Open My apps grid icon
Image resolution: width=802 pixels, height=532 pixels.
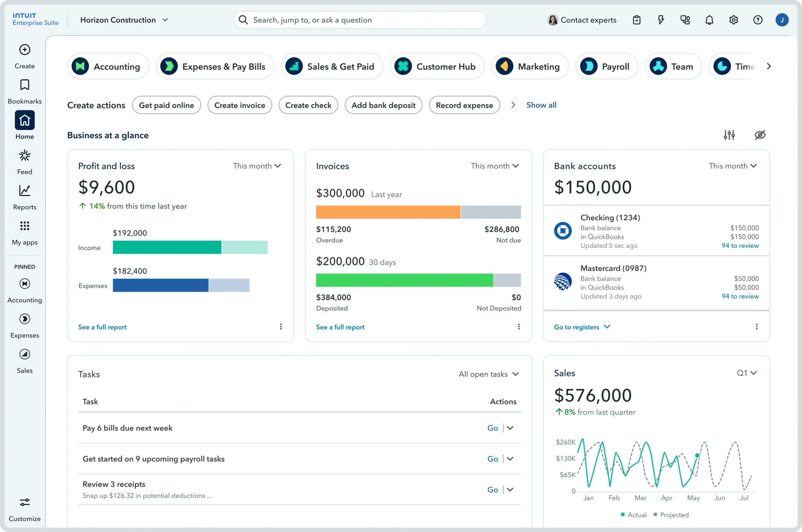tap(24, 226)
